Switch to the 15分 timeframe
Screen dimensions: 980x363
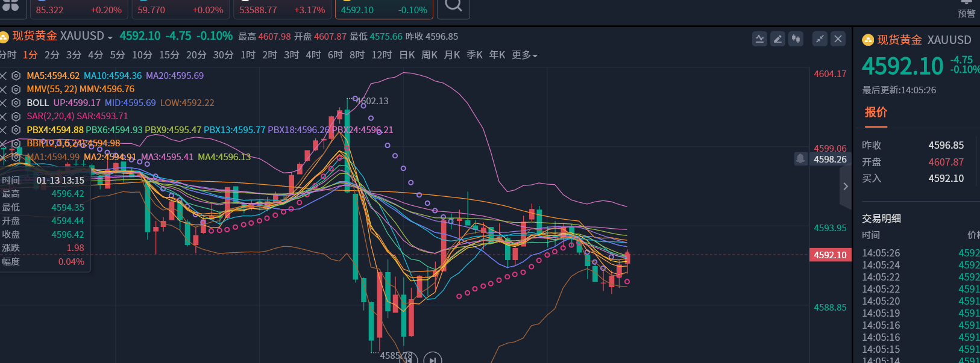169,55
